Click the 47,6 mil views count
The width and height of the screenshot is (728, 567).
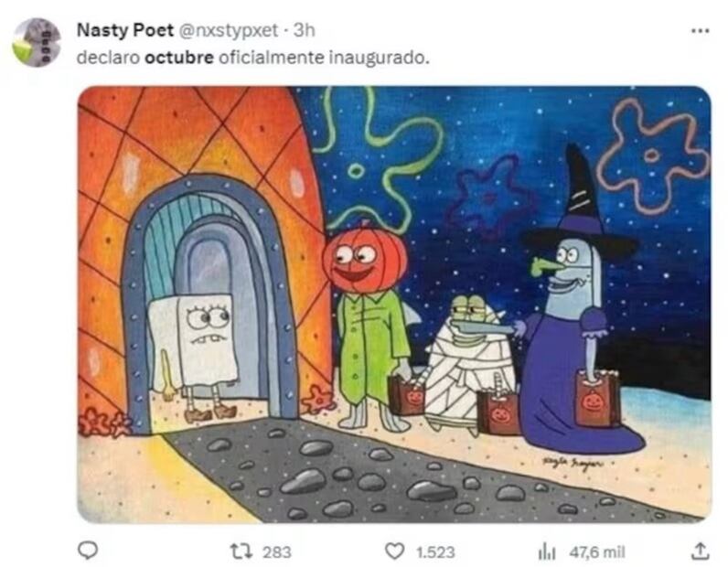coord(597,551)
